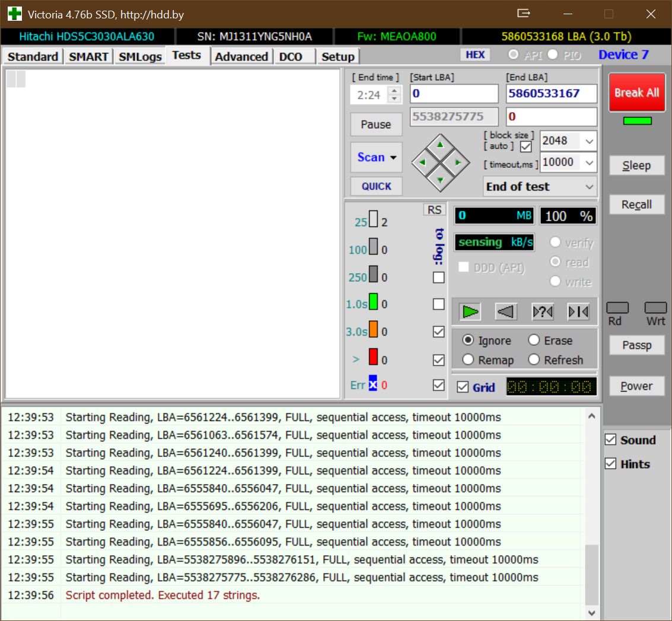Open the Scan mode dropdown
Image resolution: width=672 pixels, height=621 pixels.
pyautogui.click(x=376, y=157)
